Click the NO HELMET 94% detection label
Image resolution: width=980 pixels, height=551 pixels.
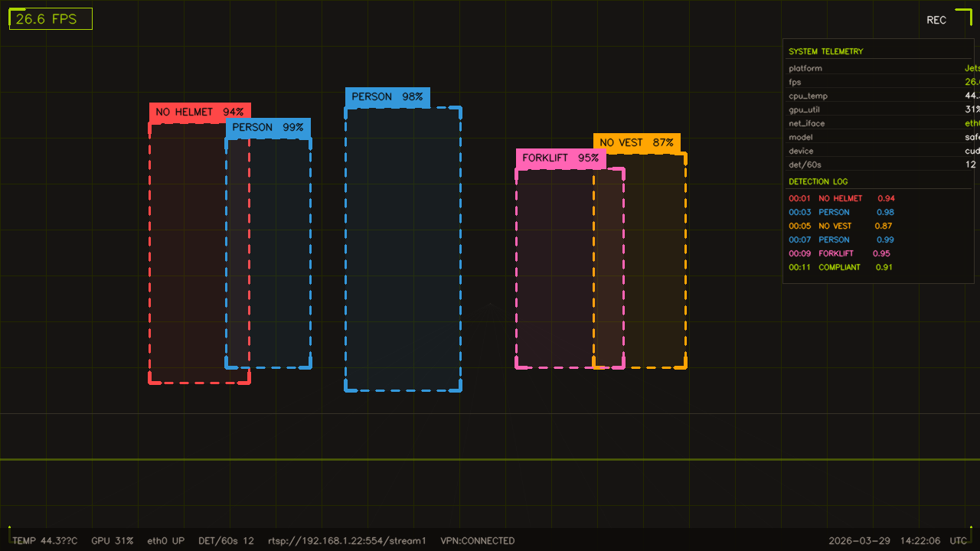[199, 112]
